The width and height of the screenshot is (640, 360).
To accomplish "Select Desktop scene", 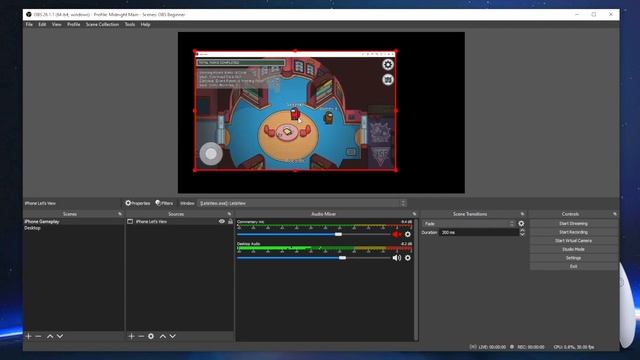I will pyautogui.click(x=73, y=228).
